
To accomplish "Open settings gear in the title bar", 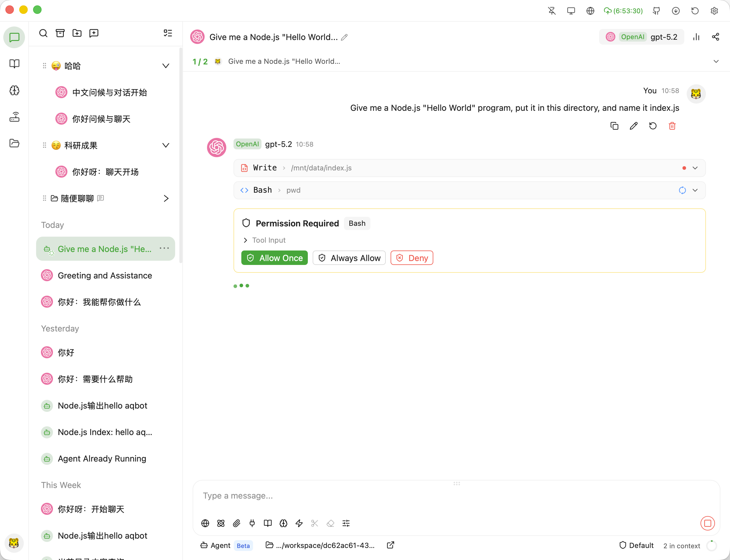I will tap(714, 11).
